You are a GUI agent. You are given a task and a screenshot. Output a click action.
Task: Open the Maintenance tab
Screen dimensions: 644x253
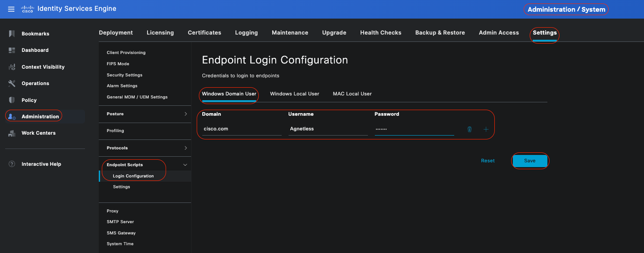coord(290,32)
